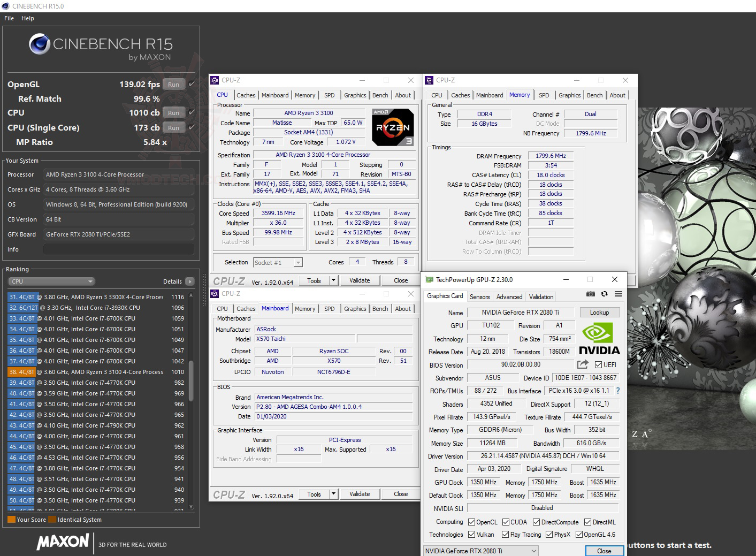The image size is (756, 556).
Task: Open the Cinebench Help menu
Action: point(28,18)
